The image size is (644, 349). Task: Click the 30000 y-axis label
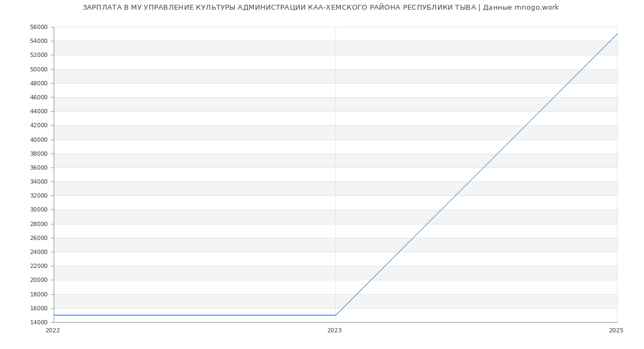tap(39, 210)
